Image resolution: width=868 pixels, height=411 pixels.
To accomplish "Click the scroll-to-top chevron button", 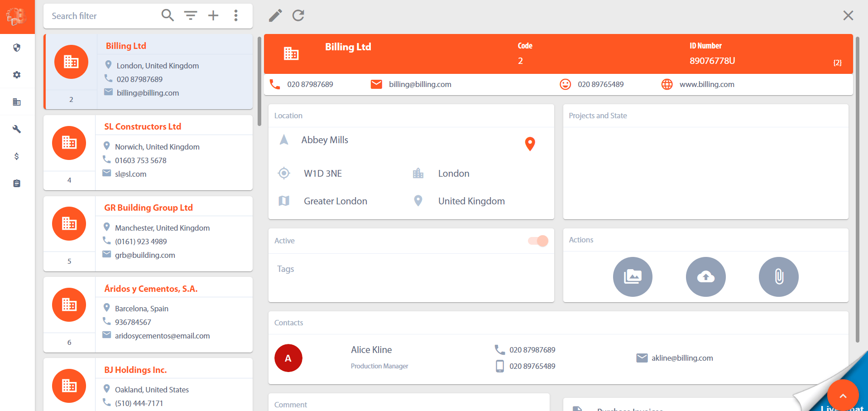I will (x=843, y=396).
